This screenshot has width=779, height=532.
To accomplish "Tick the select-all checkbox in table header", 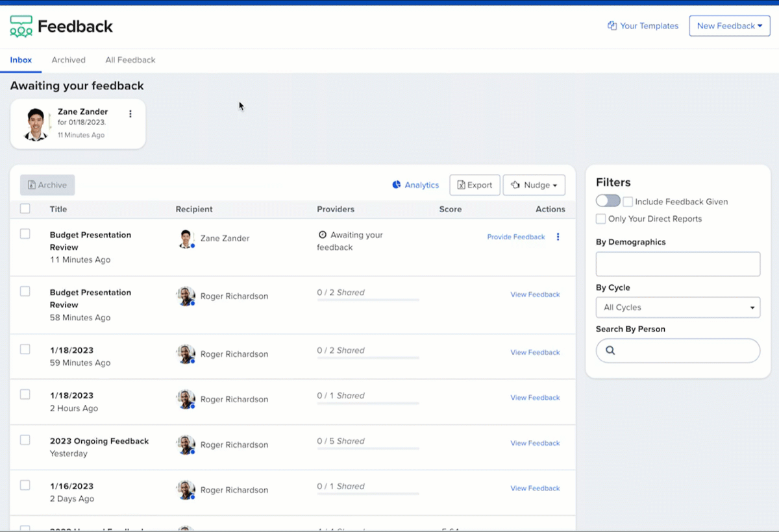I will [25, 209].
